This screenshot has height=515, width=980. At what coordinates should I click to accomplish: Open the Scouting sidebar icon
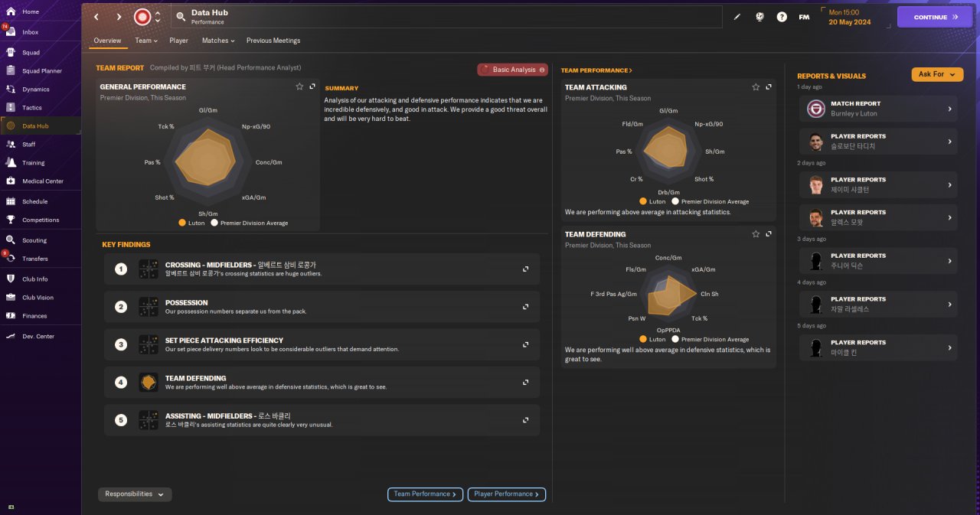11,240
